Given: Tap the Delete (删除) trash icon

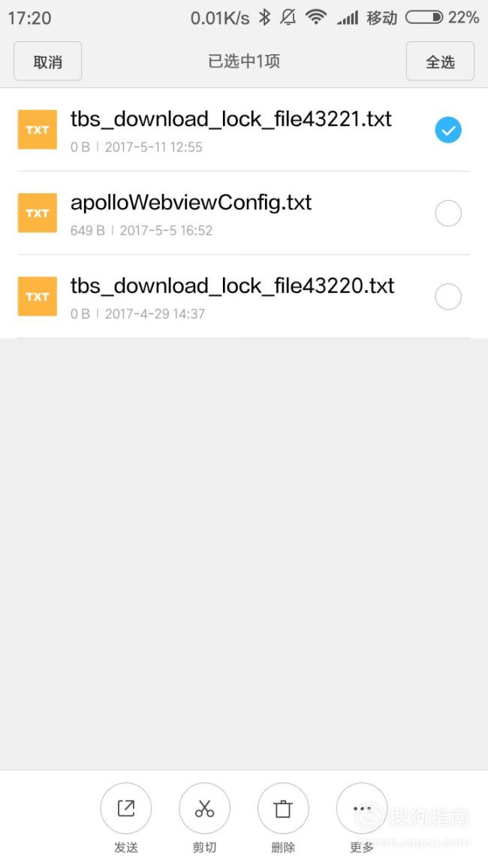Looking at the screenshot, I should click(283, 808).
